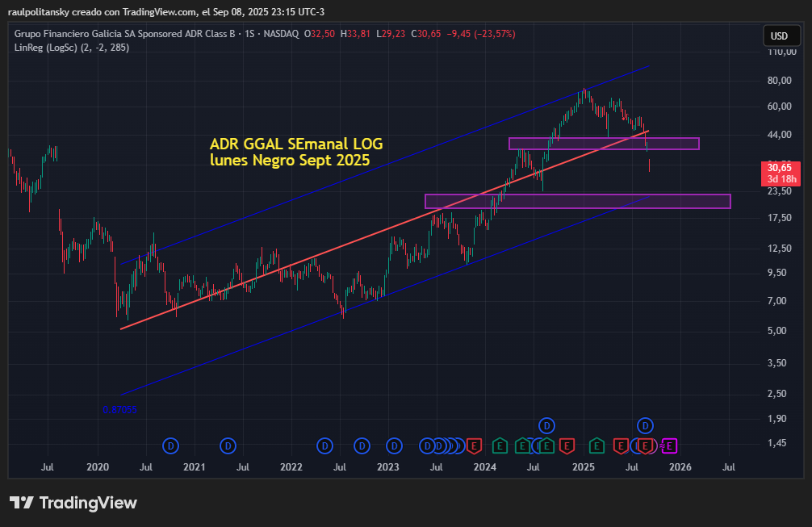Click the close value C30,65 in legend
The image size is (812, 527).
[426, 34]
